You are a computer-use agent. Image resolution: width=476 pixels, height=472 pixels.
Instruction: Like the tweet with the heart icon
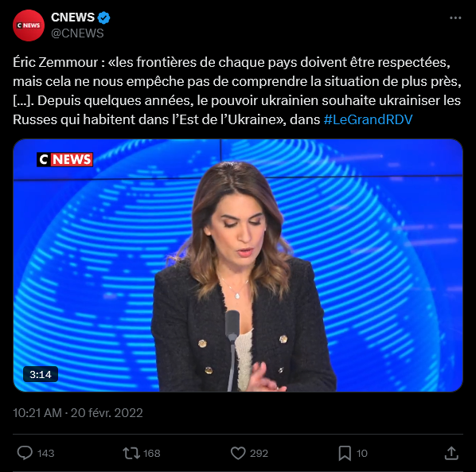coord(238,453)
